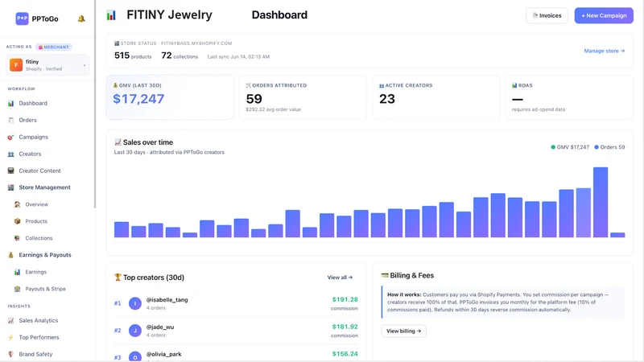The image size is (644, 362).
Task: Click the header bar chart icon
Action: point(111,15)
